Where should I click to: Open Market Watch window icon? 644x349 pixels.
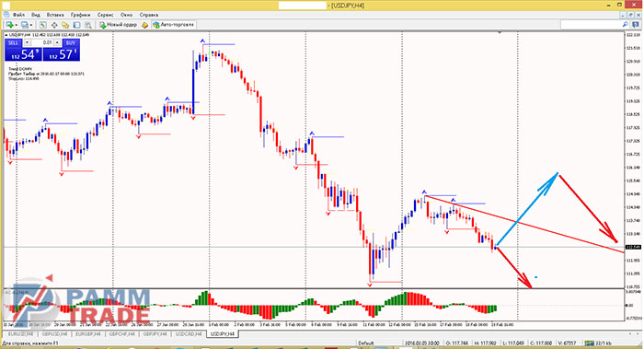(x=42, y=25)
